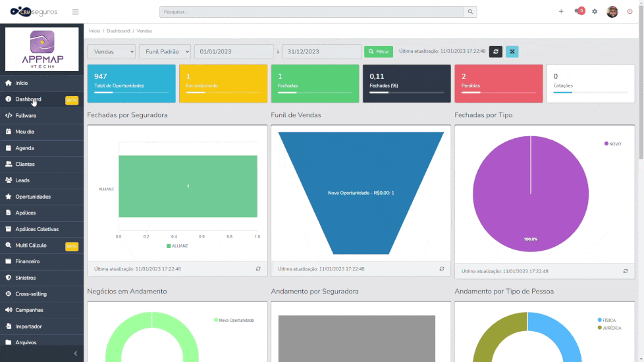644x362 pixels.
Task: Open the notifications bell icon
Action: click(x=579, y=11)
